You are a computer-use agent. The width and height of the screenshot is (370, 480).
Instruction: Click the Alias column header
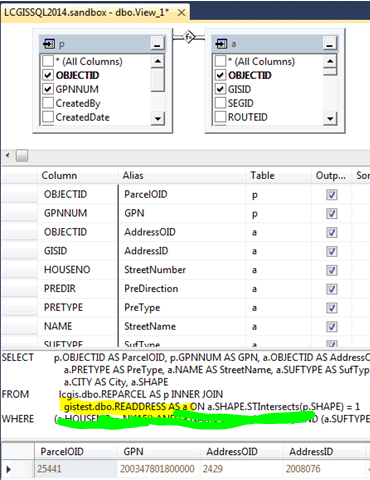pyautogui.click(x=182, y=176)
